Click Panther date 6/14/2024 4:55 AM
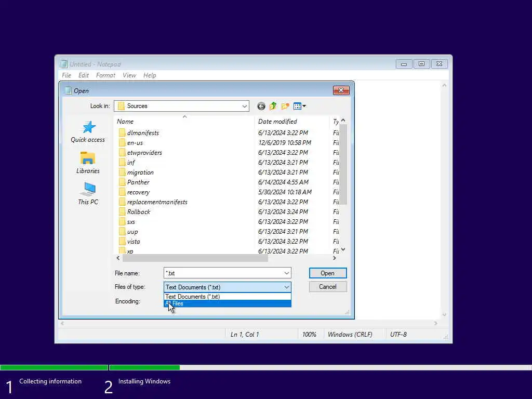The image size is (532, 399). click(283, 182)
